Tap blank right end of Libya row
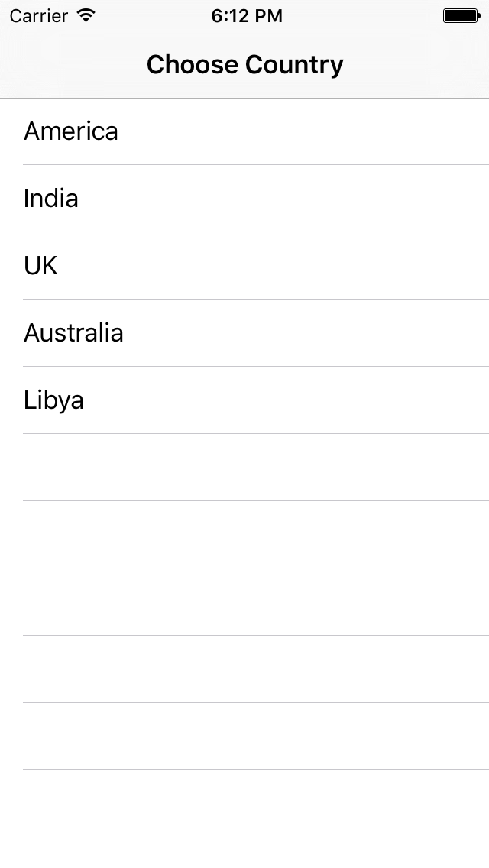The width and height of the screenshot is (489, 868). (x=387, y=400)
